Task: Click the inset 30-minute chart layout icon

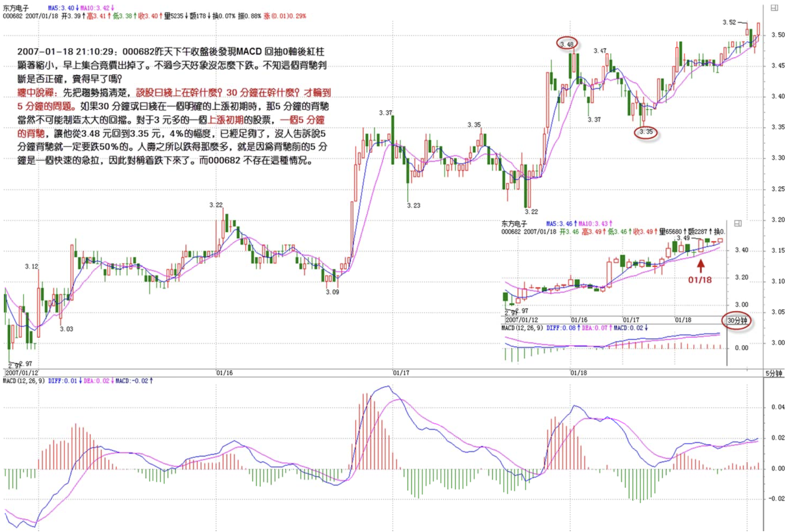Action: tap(738, 223)
